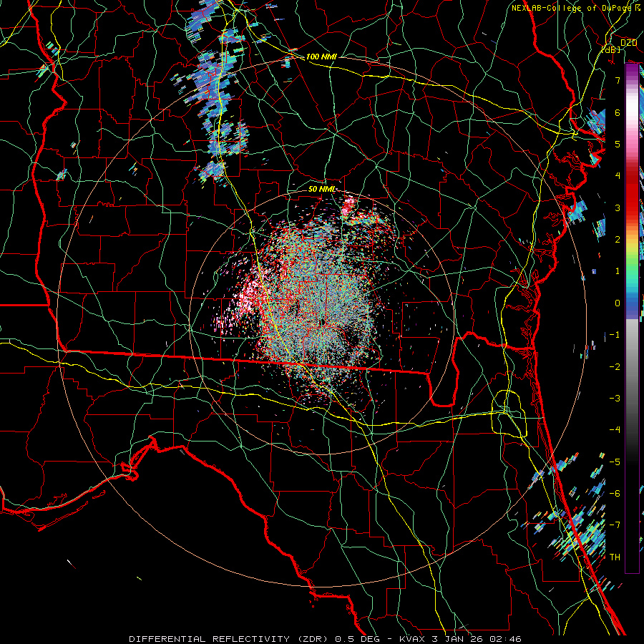Click the 3 value on the color scale
This screenshot has width=644, height=644.
(618, 208)
